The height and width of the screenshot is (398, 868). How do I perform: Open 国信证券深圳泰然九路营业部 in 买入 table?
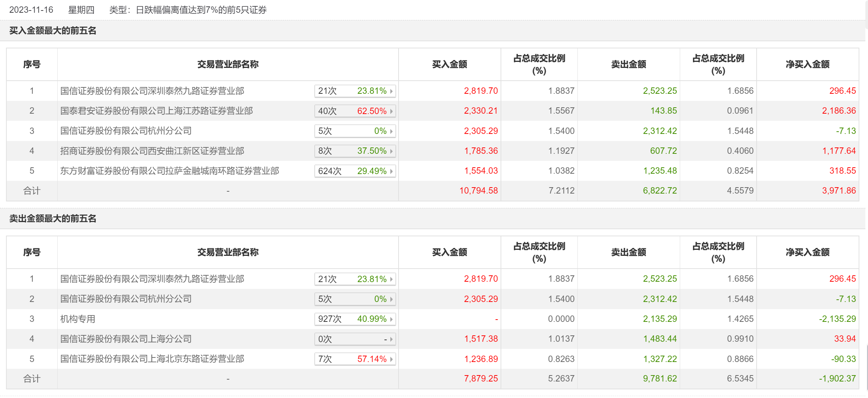pos(152,91)
